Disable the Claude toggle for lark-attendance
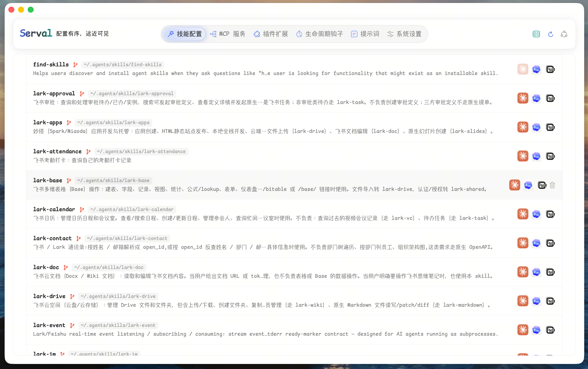Viewport: 588px width, 369px height. coord(523,156)
